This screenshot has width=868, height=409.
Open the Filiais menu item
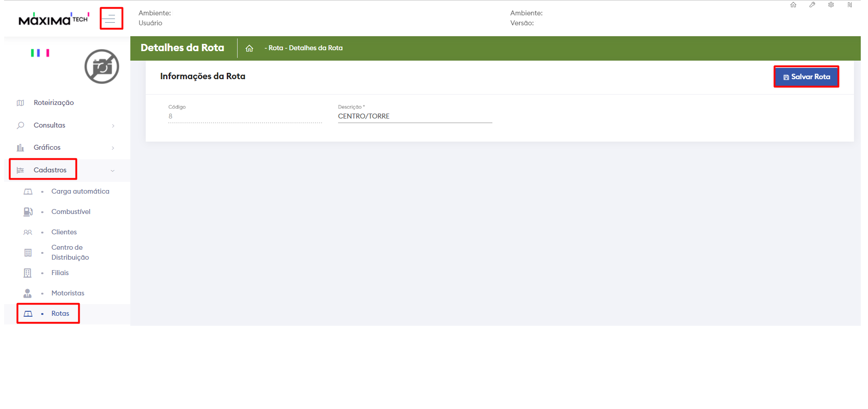[60, 273]
